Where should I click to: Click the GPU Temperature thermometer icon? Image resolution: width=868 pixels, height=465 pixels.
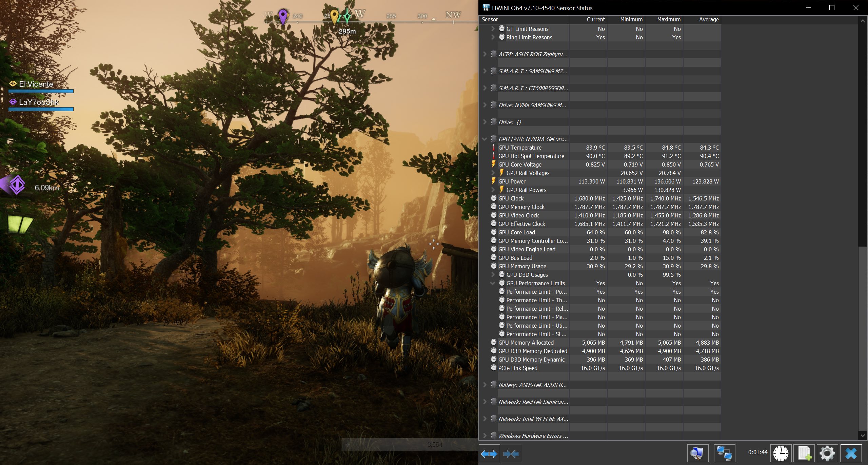[x=494, y=148]
